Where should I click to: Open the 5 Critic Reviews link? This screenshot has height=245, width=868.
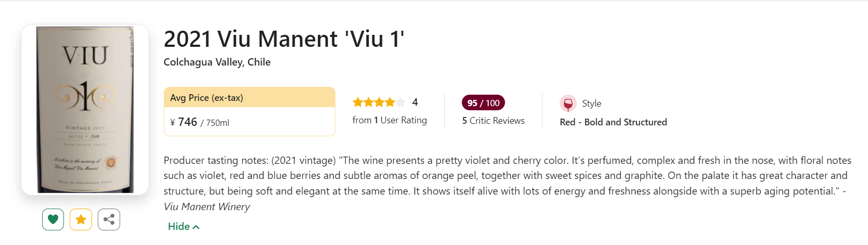[493, 121]
